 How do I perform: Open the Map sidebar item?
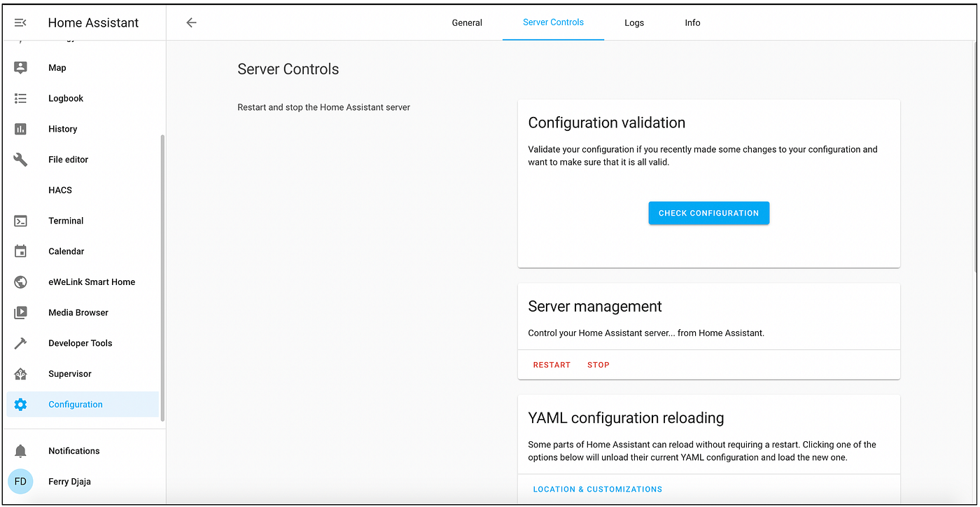(83, 68)
